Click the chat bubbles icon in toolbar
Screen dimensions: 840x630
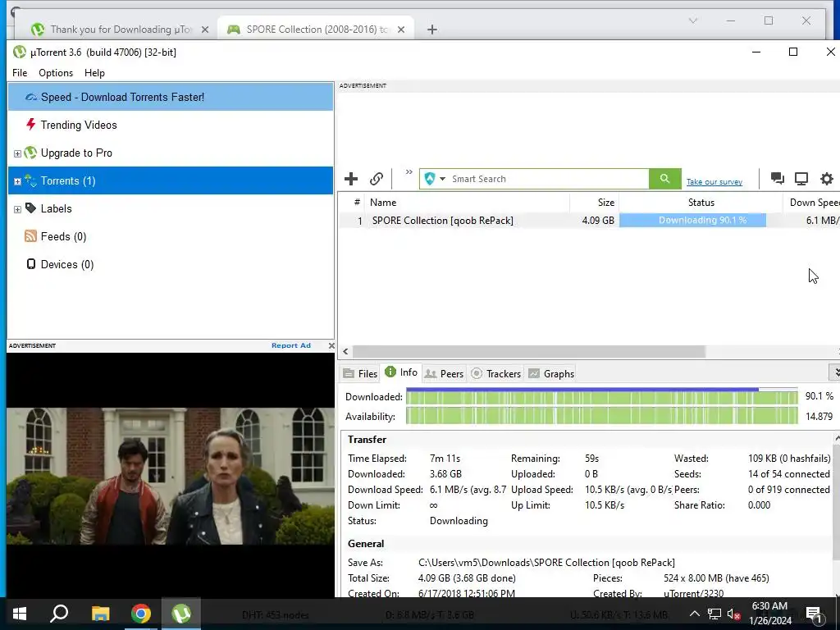tap(778, 178)
